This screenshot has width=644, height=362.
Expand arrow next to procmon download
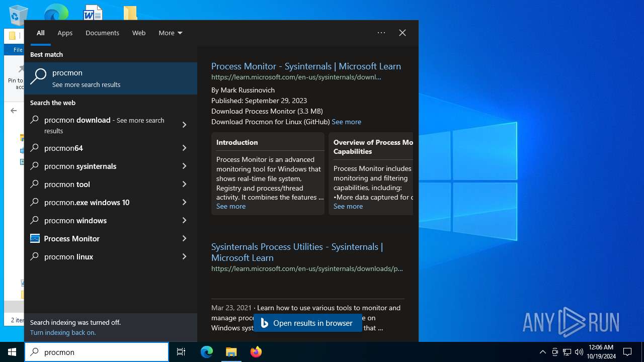coord(185,125)
